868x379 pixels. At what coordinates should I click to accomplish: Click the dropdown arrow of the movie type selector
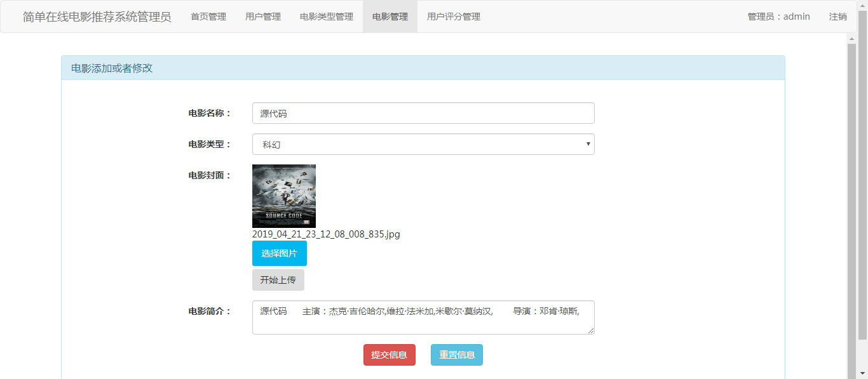pyautogui.click(x=588, y=144)
